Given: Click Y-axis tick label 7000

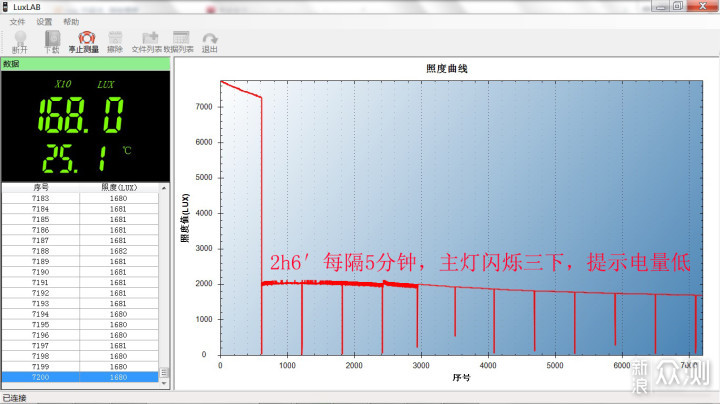Looking at the screenshot, I should tap(204, 107).
